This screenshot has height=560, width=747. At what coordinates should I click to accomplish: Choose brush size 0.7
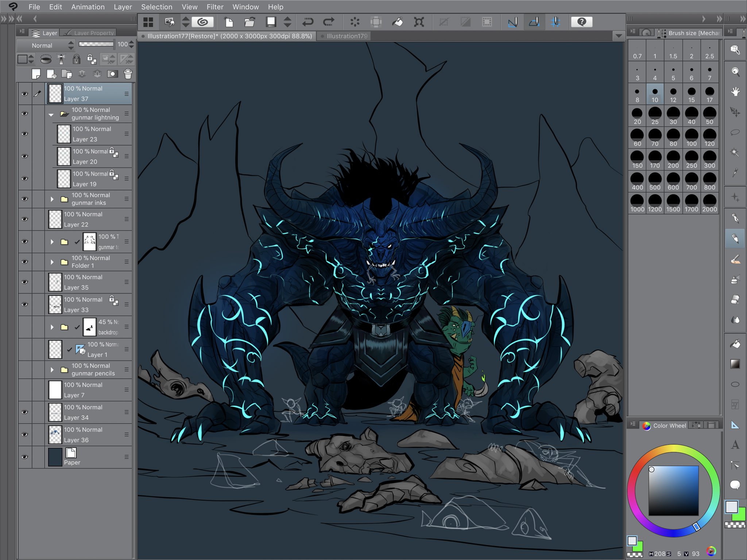pyautogui.click(x=637, y=51)
